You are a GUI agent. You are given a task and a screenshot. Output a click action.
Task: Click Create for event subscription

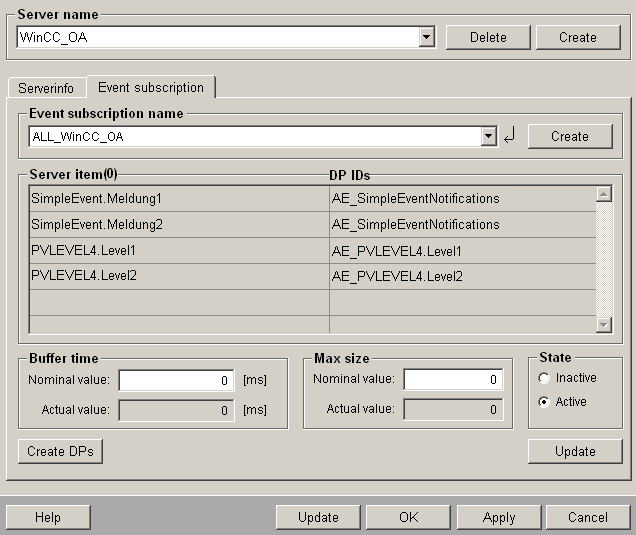click(x=569, y=136)
